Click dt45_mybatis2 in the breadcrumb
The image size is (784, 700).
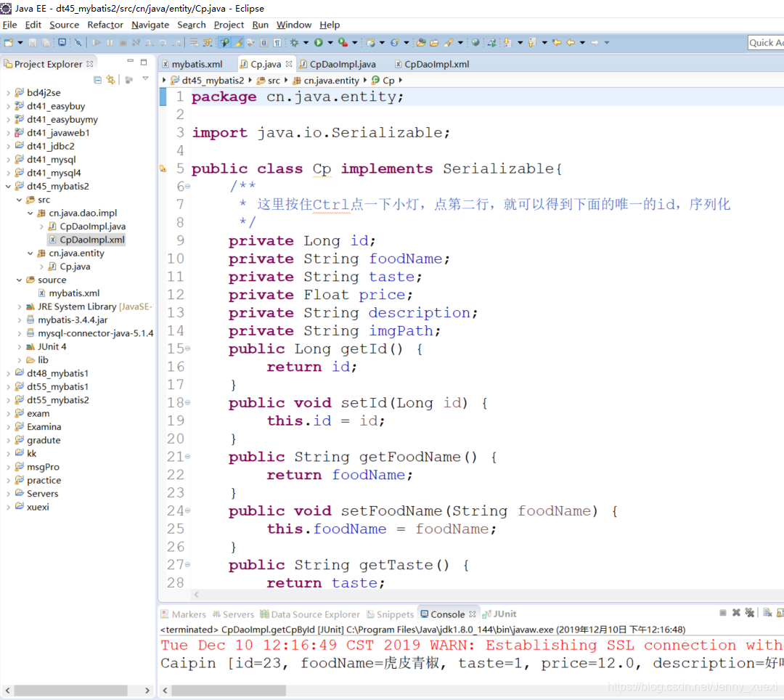[208, 80]
